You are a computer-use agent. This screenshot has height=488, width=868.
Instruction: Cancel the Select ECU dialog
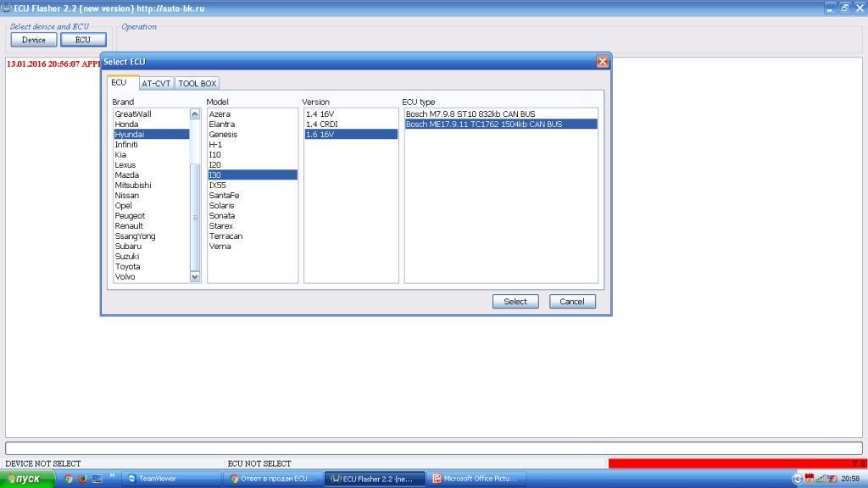(572, 302)
